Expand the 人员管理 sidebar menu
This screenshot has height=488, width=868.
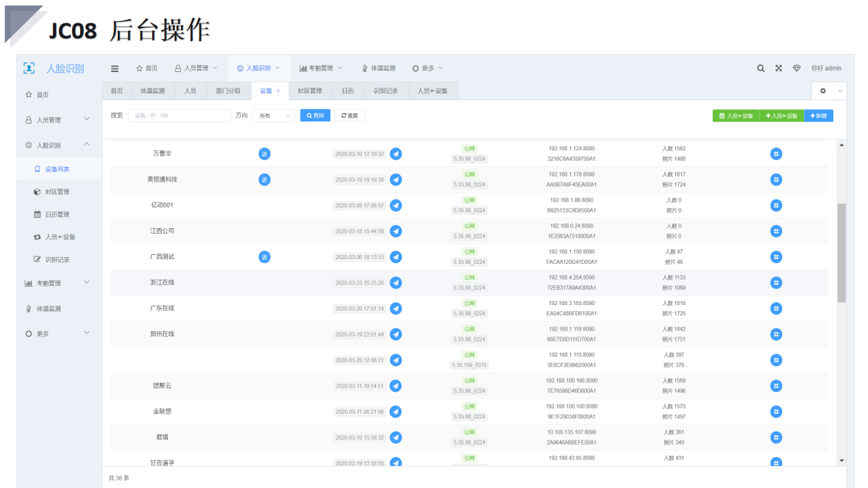pyautogui.click(x=58, y=120)
